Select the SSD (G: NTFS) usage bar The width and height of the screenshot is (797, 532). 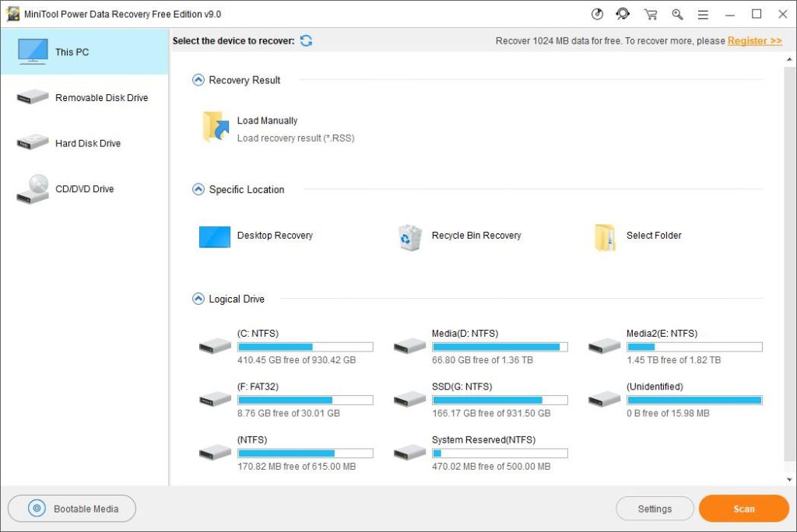pyautogui.click(x=500, y=400)
